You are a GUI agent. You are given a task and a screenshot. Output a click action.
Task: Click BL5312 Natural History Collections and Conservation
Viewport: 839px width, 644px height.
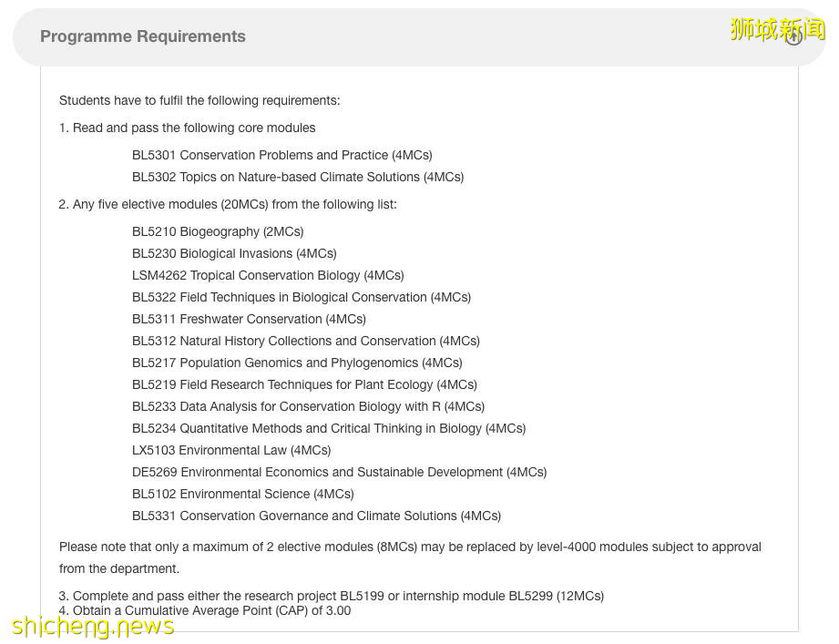305,341
